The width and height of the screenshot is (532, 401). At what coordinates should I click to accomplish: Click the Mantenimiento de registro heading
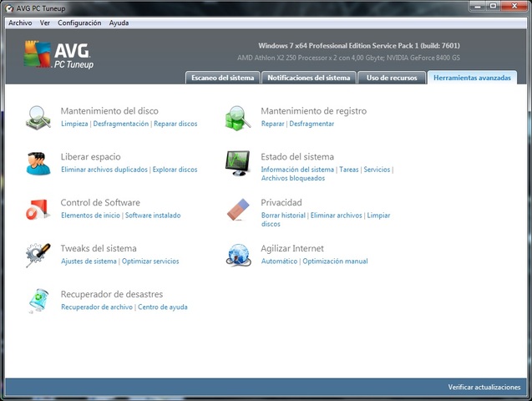click(314, 111)
